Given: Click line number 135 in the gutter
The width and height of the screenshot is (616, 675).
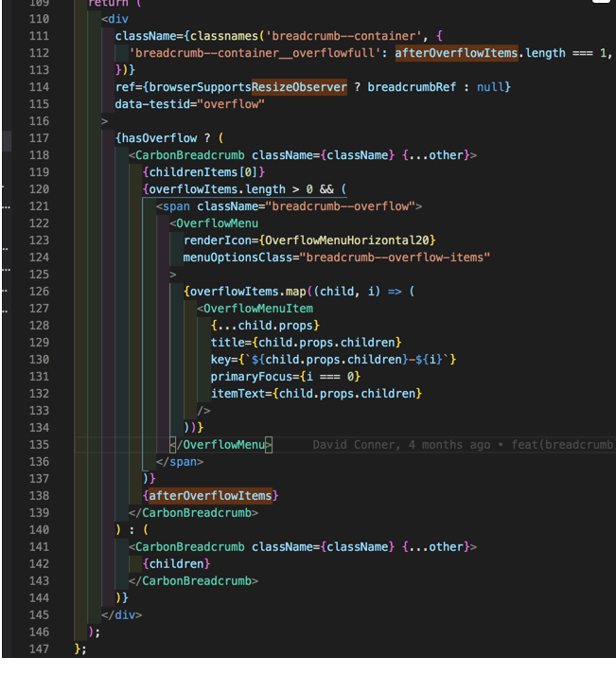Looking at the screenshot, I should (x=39, y=445).
